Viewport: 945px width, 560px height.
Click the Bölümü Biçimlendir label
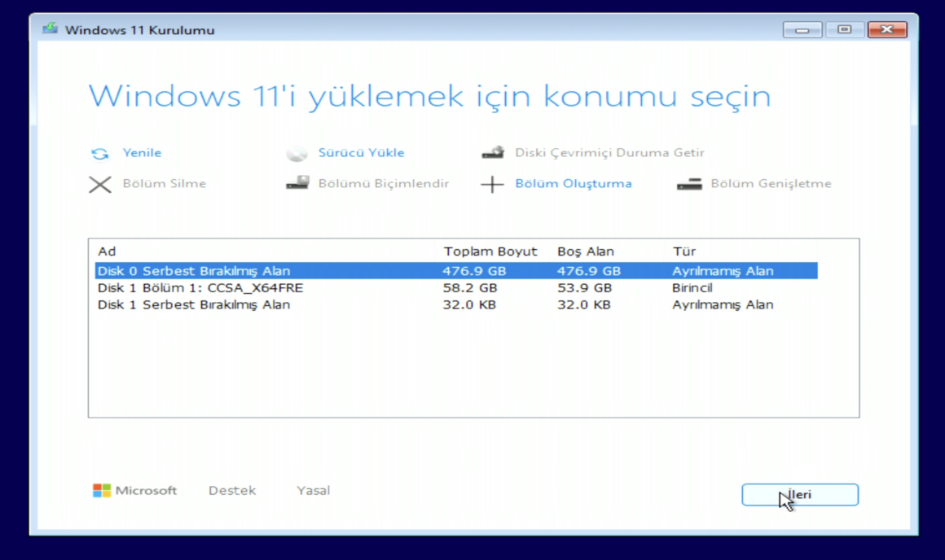[x=384, y=183]
